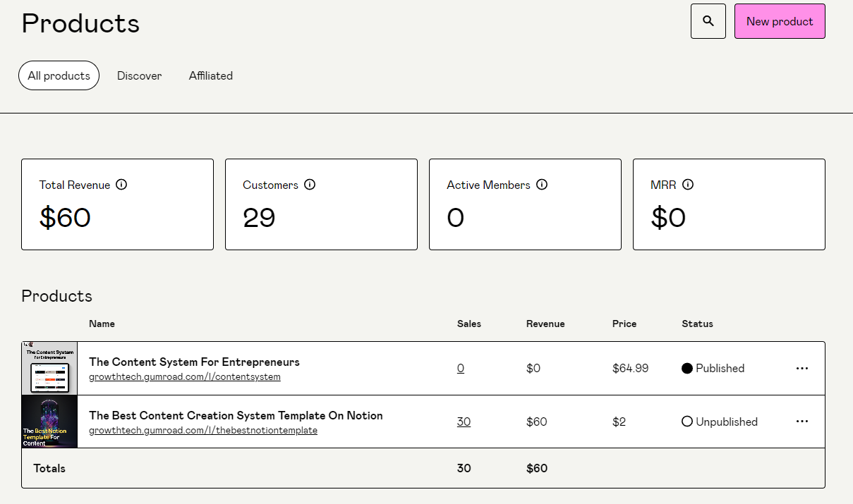This screenshot has width=853, height=504.
Task: Click the Notion Template product thumbnail
Action: tap(49, 422)
